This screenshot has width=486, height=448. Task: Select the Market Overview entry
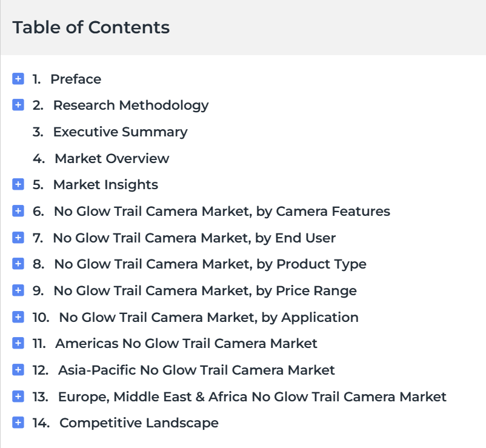pos(112,158)
